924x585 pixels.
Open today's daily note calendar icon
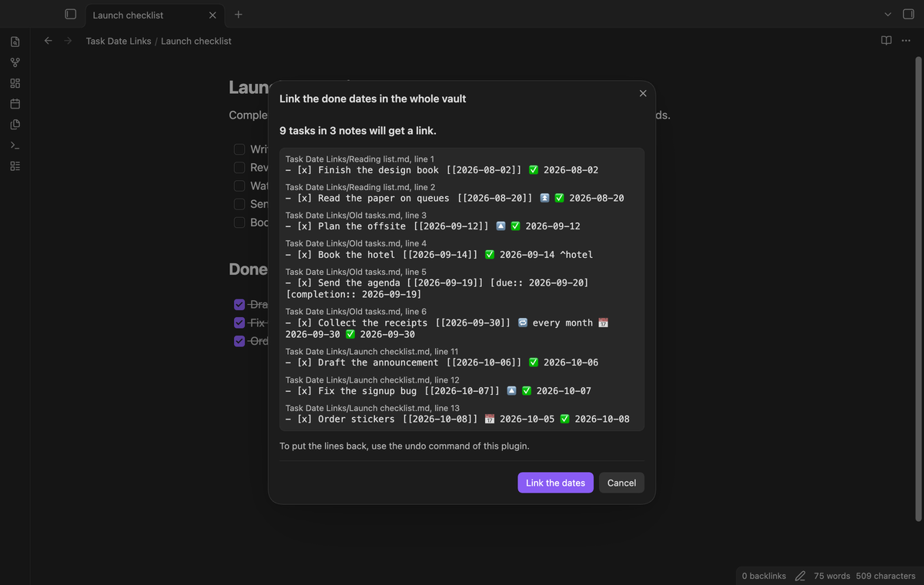point(15,103)
